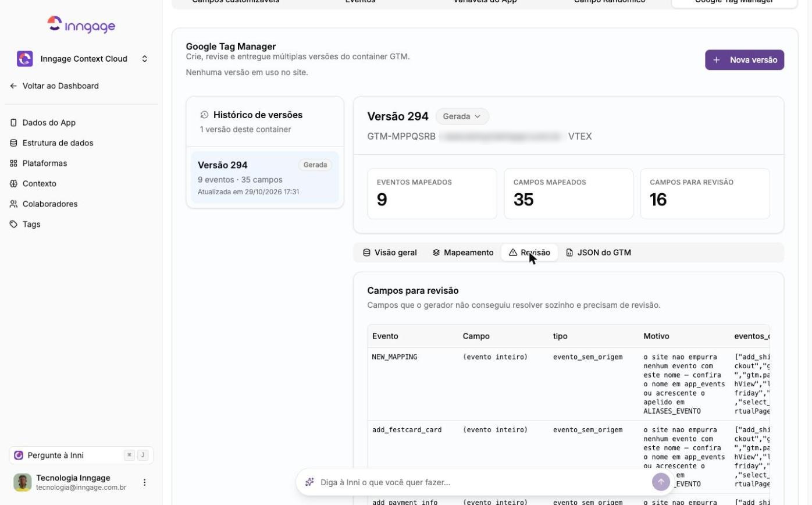Image resolution: width=812 pixels, height=505 pixels.
Task: Click the Inngage Context Cloud workspace icon
Action: (25, 59)
